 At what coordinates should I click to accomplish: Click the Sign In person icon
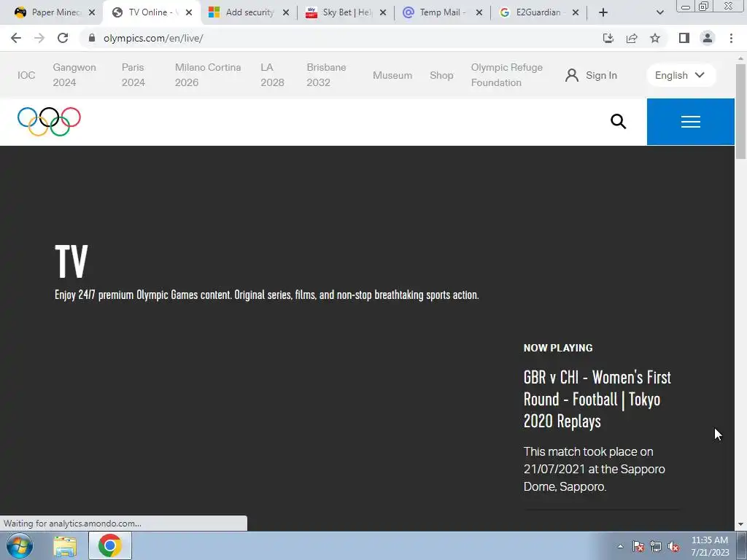pyautogui.click(x=572, y=75)
